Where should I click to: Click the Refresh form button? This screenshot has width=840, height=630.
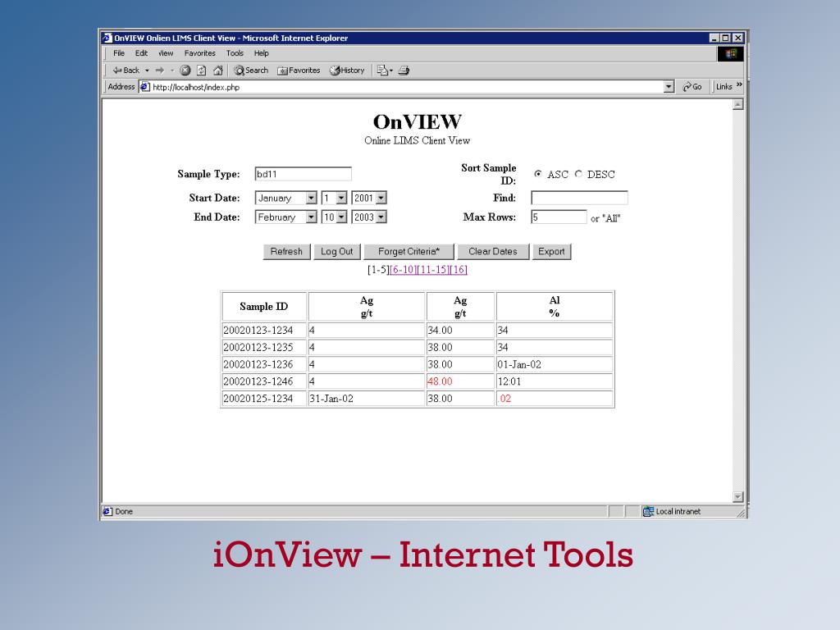point(286,252)
